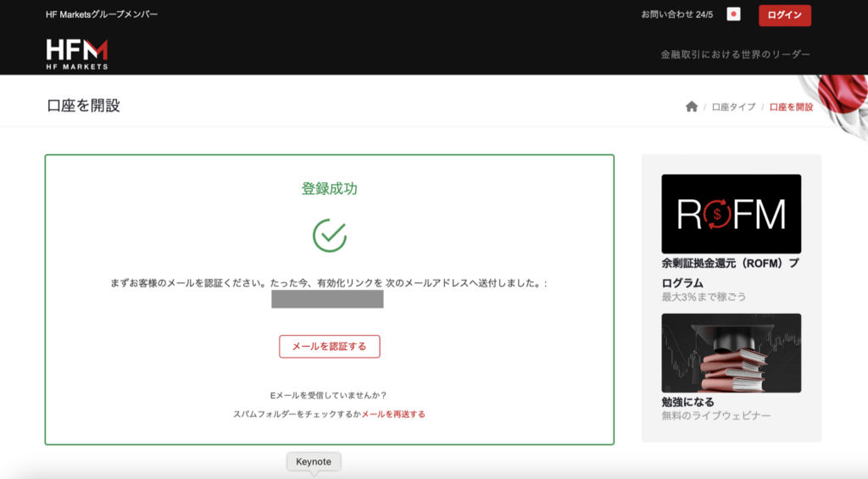Open the Japan flag language selector
Image resolution: width=868 pixels, height=479 pixels.
[733, 14]
